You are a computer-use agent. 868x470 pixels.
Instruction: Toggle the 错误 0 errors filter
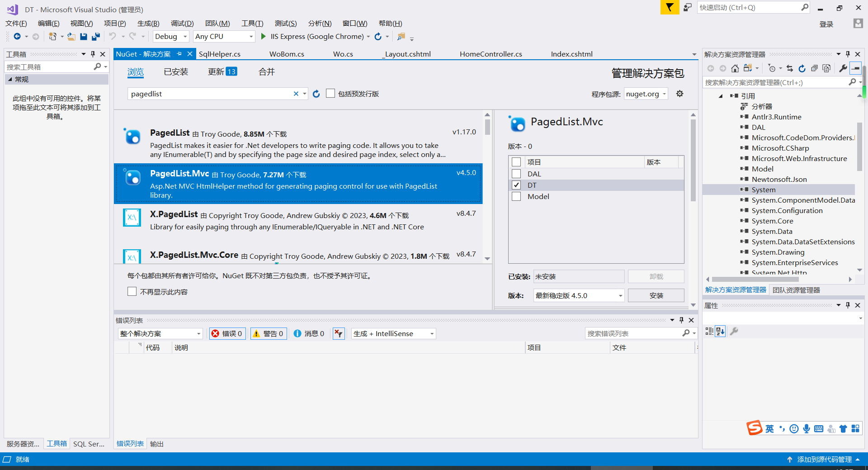[227, 333]
